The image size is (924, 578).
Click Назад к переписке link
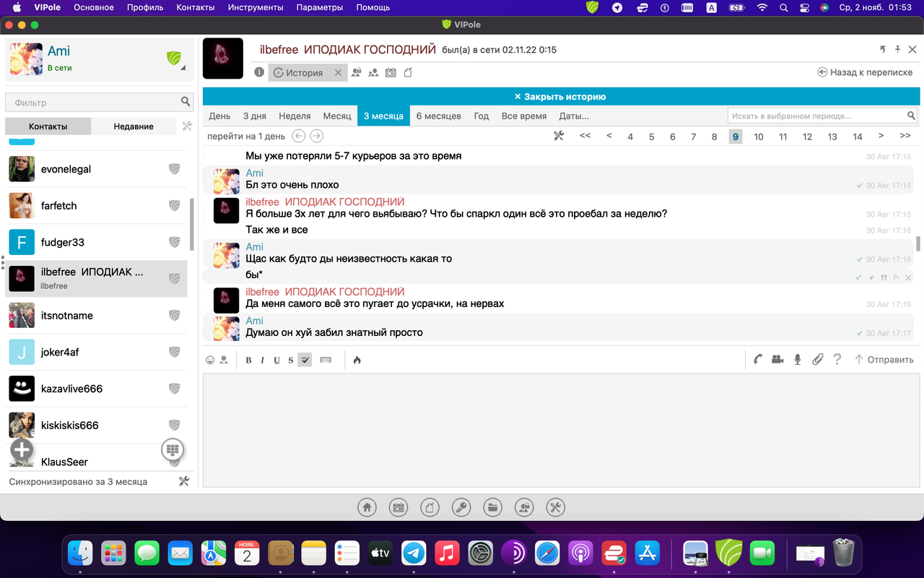click(x=865, y=72)
